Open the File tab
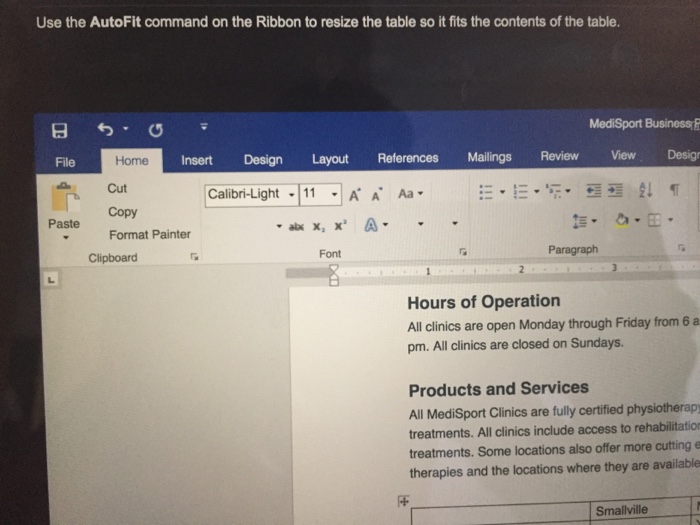Screen dimensions: 700x525 [65, 162]
